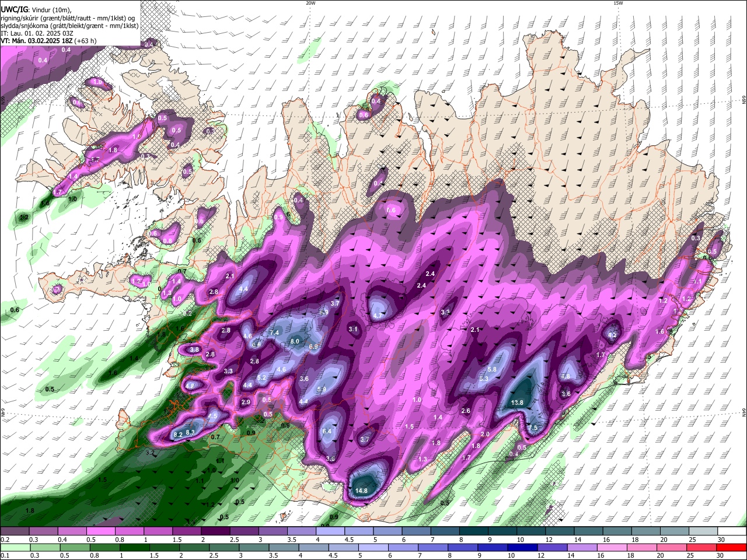Click the 0.1 label in lower legend
Image resolution: width=747 pixels, height=560 pixels.
(x=5, y=555)
